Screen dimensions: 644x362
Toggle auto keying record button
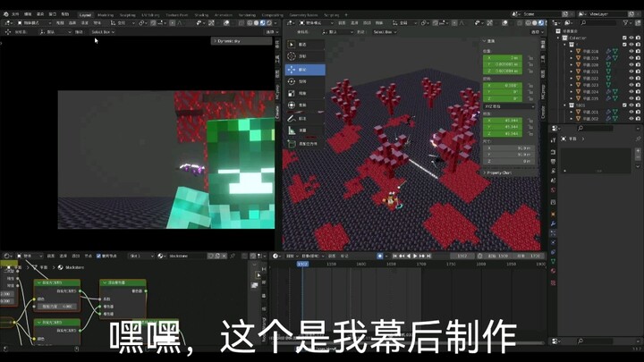tap(380, 256)
